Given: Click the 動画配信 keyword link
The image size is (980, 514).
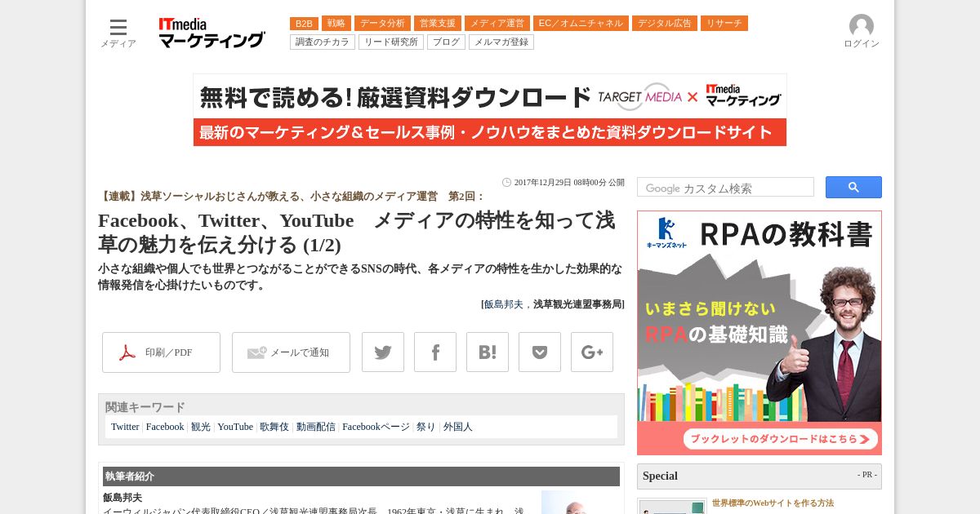Looking at the screenshot, I should [316, 427].
